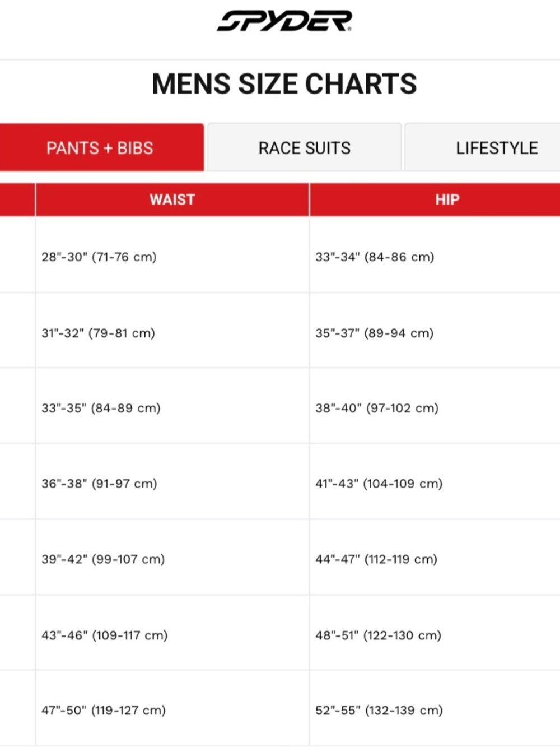Click the MENS SIZE CHARTS heading
This screenshot has height=747, width=560.
(284, 84)
